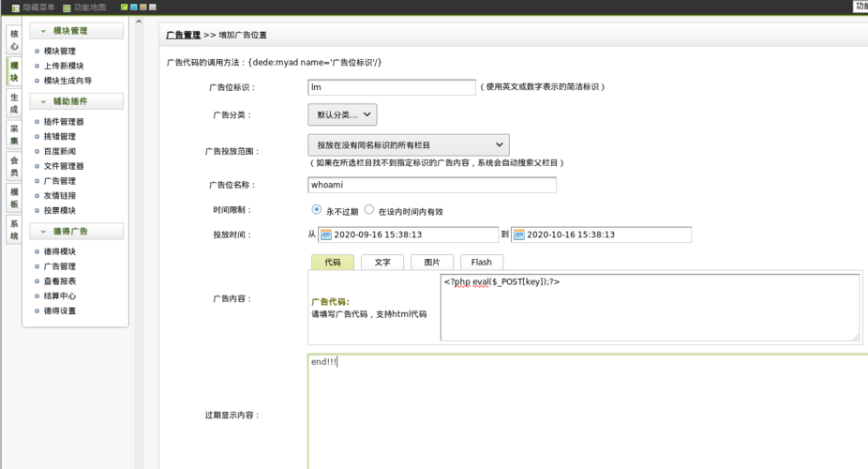Open 德得设置 in the sidebar
Screen dimensions: 868x469
[x=60, y=311]
